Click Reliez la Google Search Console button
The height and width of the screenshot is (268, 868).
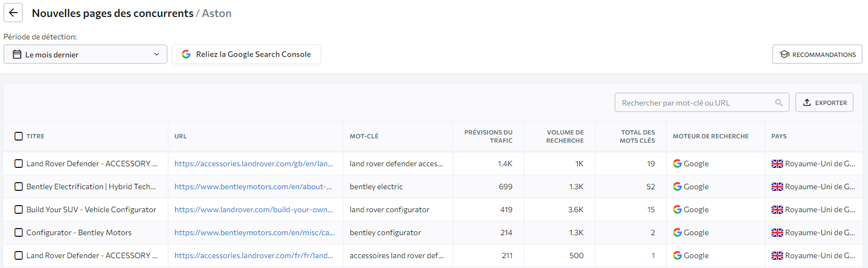pos(246,54)
